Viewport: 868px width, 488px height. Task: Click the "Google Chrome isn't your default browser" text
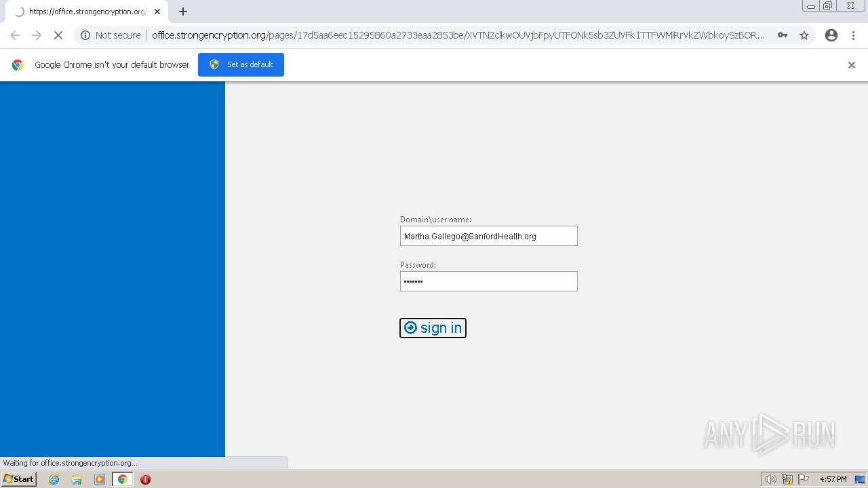112,65
